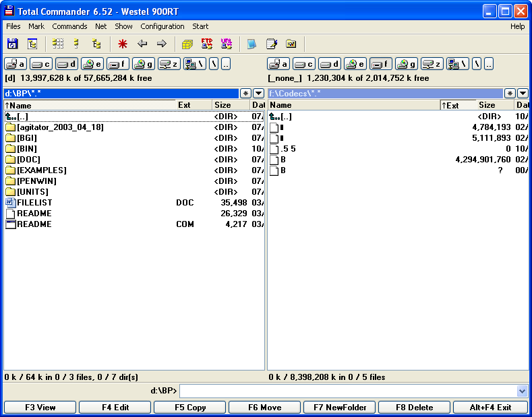Open right panel directory history dropdown arrow
Viewport: 532px width, 417px height.
523,94
